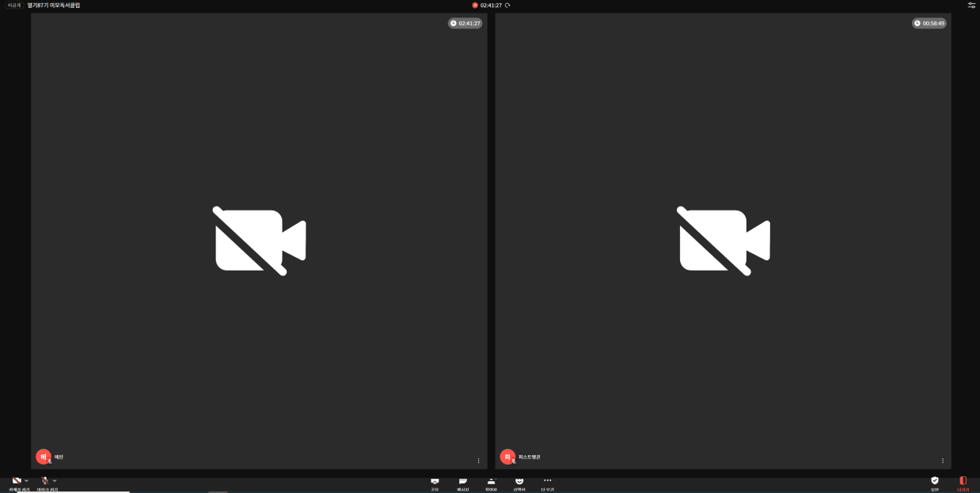Open the security shield options
Viewport: 980px width, 493px height.
coord(935,483)
